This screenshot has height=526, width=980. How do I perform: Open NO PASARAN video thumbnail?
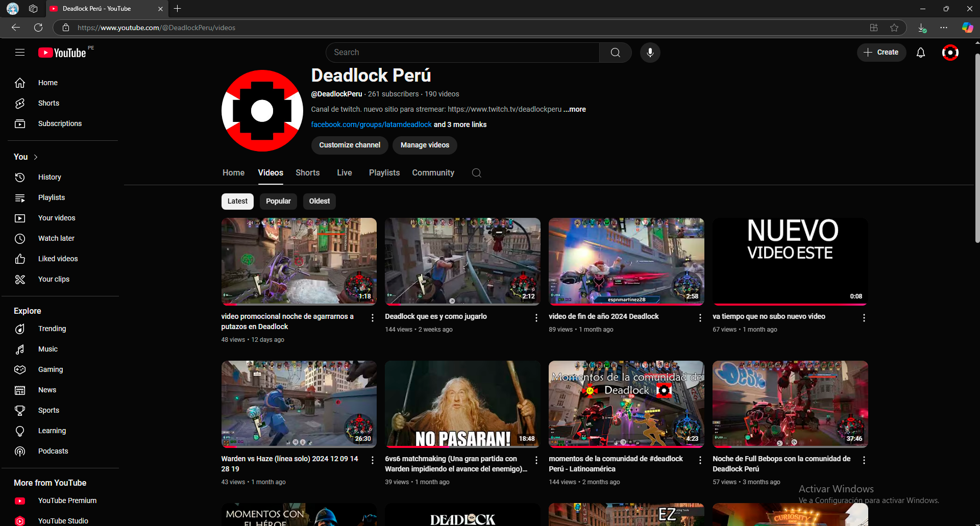coord(462,404)
